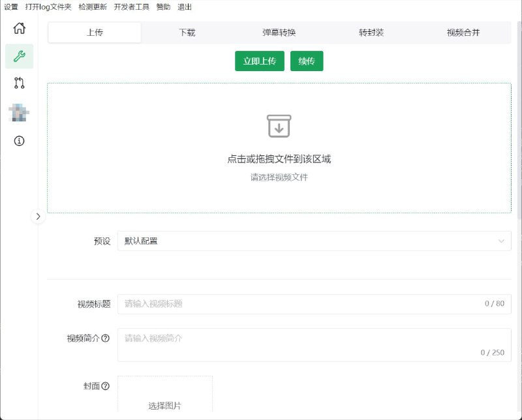Expand the 预设 selection list

[502, 241]
